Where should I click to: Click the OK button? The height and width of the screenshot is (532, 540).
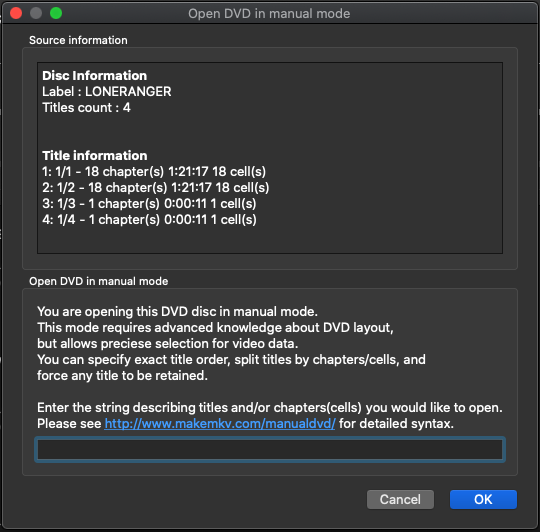click(483, 499)
